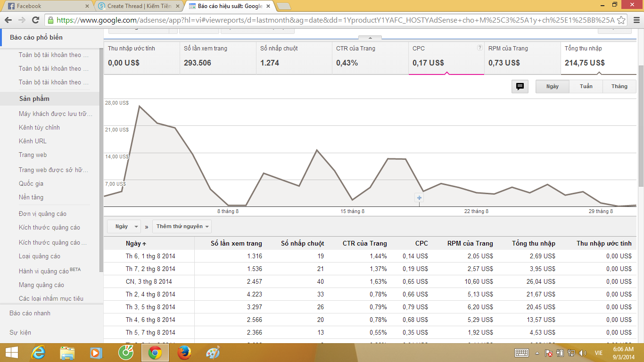The height and width of the screenshot is (362, 644).
Task: Close the Facebook browser tab
Action: [x=87, y=6]
